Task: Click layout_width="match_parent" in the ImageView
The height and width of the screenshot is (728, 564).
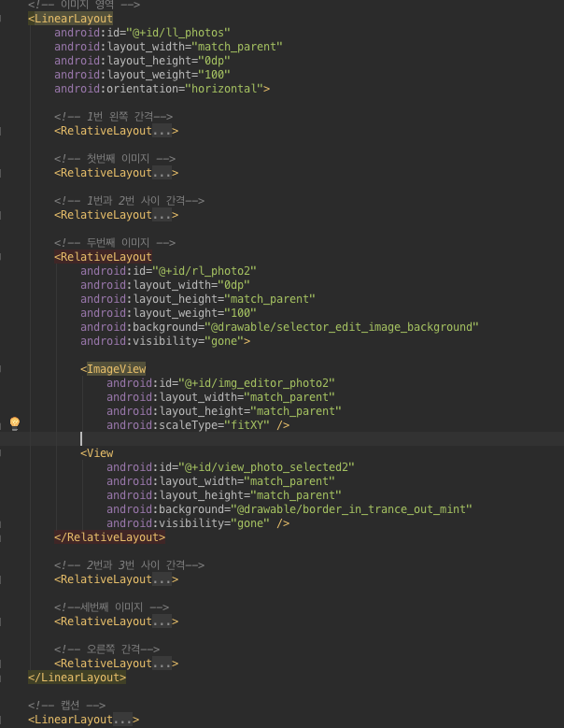Action: [220, 397]
